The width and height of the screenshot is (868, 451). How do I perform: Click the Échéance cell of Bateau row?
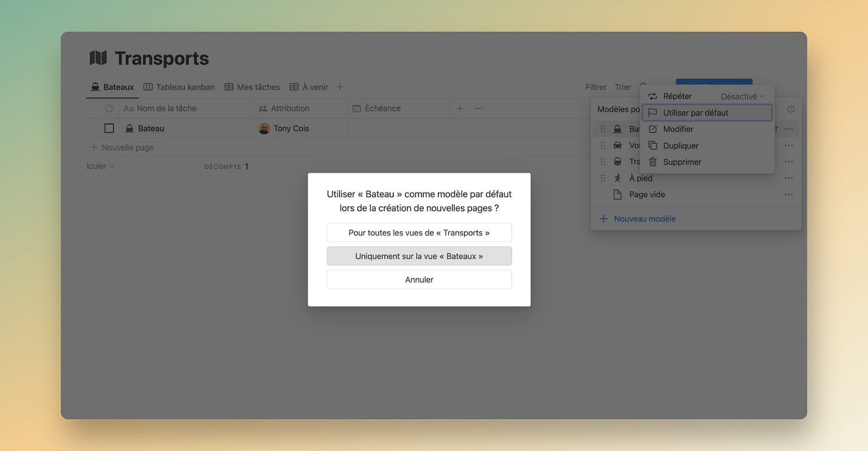click(399, 128)
